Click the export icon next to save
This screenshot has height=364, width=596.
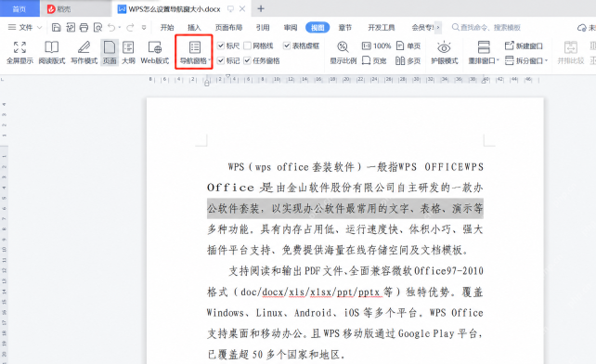71,27
